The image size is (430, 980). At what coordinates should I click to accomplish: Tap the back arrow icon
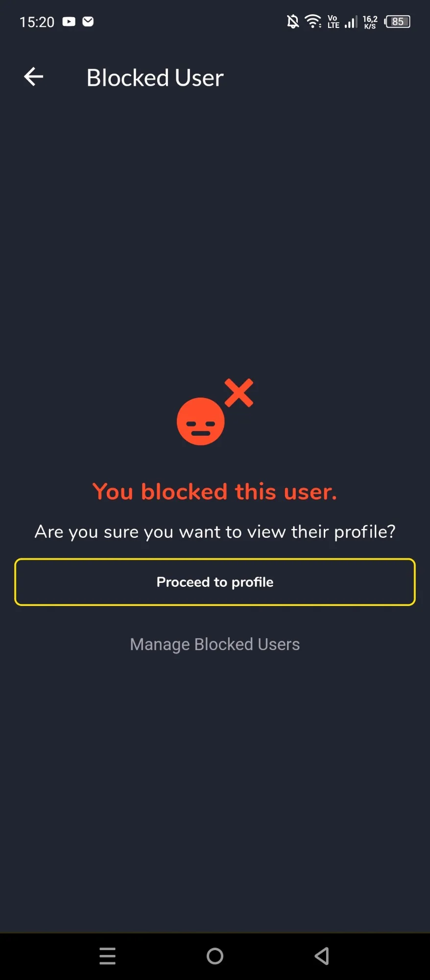click(33, 76)
